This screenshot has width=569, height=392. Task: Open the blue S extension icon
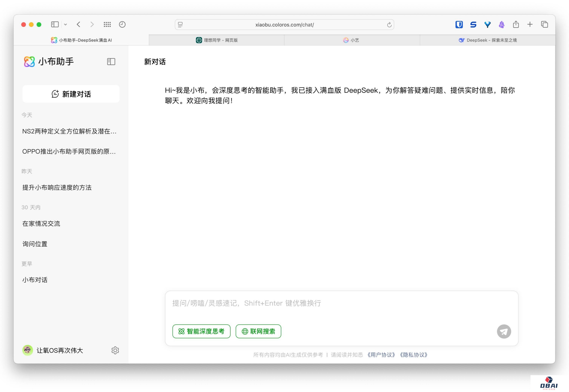(x=473, y=25)
